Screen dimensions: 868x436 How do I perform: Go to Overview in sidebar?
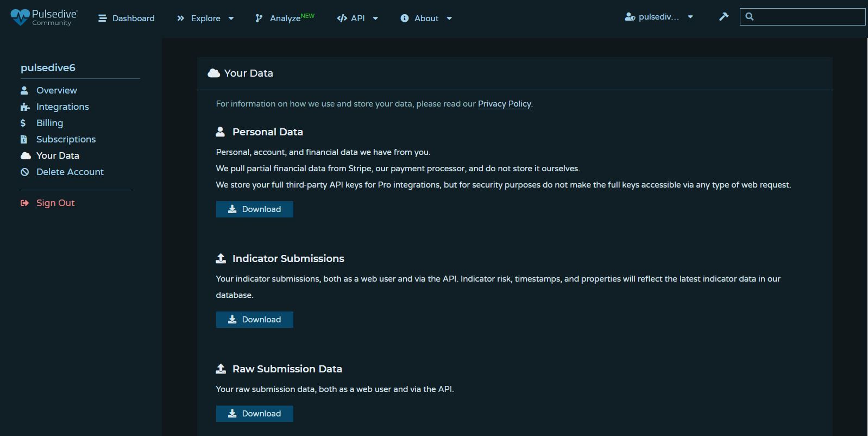56,90
